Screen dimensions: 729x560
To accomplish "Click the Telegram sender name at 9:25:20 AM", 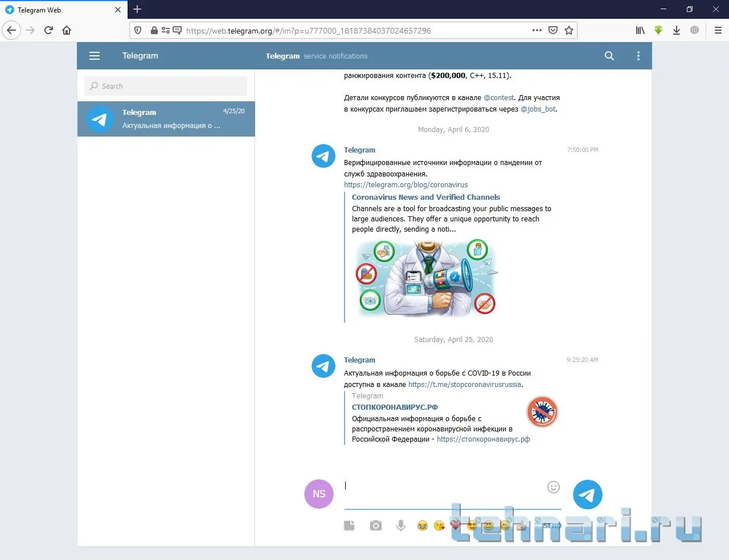I will (x=359, y=360).
